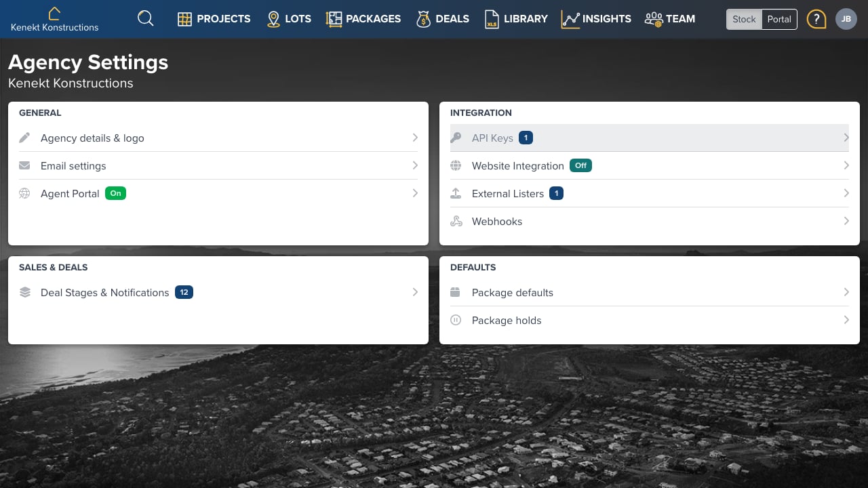Image resolution: width=868 pixels, height=488 pixels.
Task: Switch to Portal mode
Action: click(x=779, y=19)
